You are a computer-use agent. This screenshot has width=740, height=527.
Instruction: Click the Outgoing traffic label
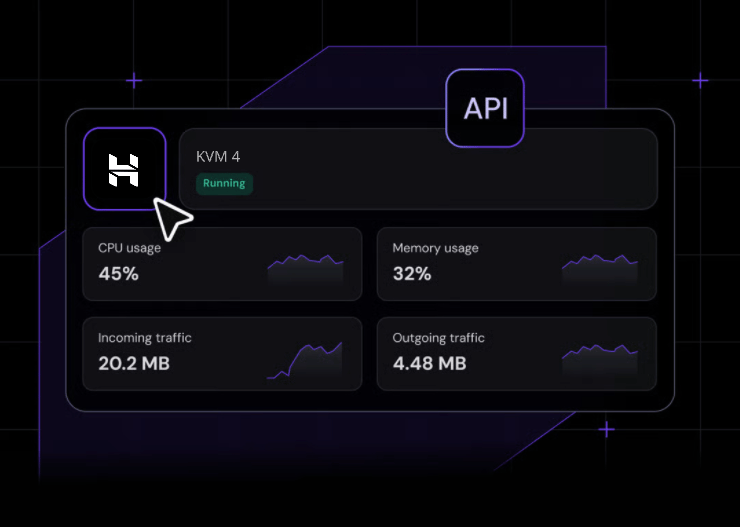(x=438, y=338)
